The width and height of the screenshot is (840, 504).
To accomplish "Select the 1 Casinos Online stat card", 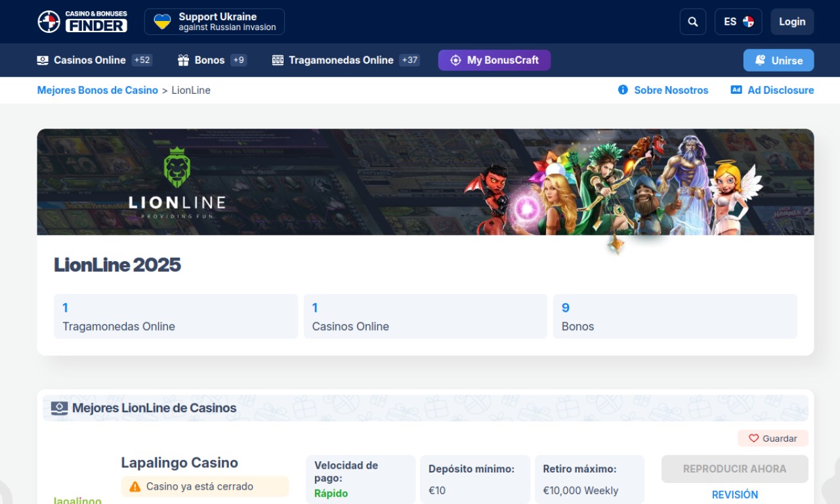I will pos(425,316).
